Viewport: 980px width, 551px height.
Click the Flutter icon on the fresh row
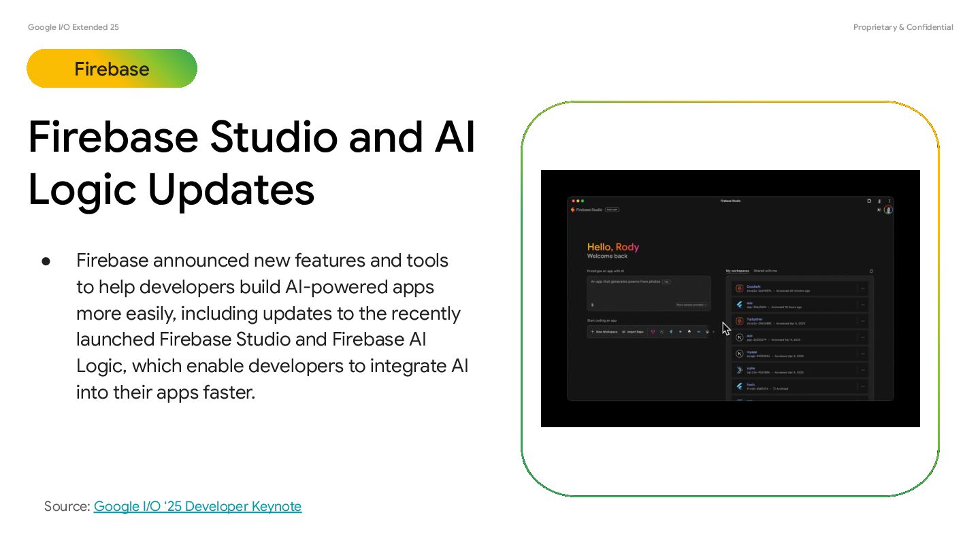[739, 386]
